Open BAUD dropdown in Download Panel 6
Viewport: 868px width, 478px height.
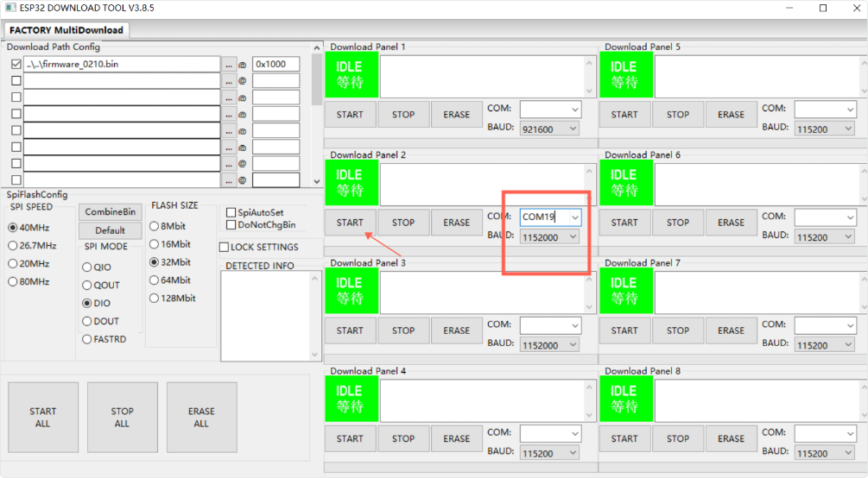(824, 237)
